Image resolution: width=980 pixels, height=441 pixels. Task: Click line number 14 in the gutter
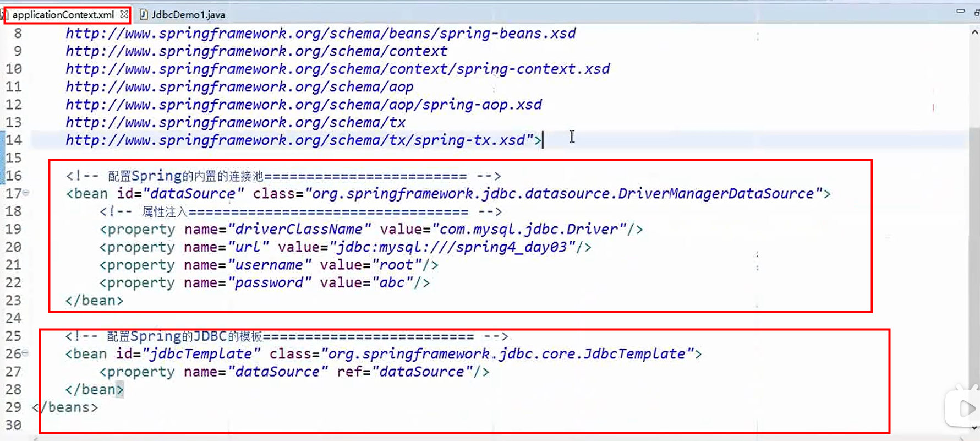click(x=14, y=140)
